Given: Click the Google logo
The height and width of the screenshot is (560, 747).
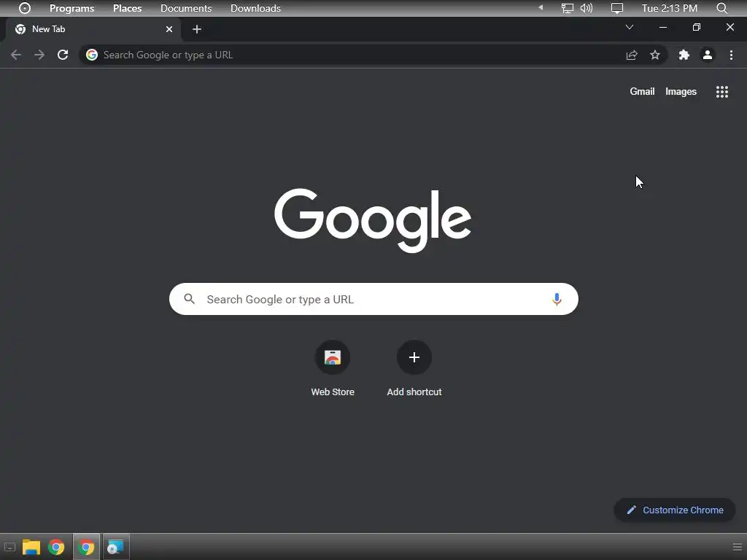Looking at the screenshot, I should point(373,220).
